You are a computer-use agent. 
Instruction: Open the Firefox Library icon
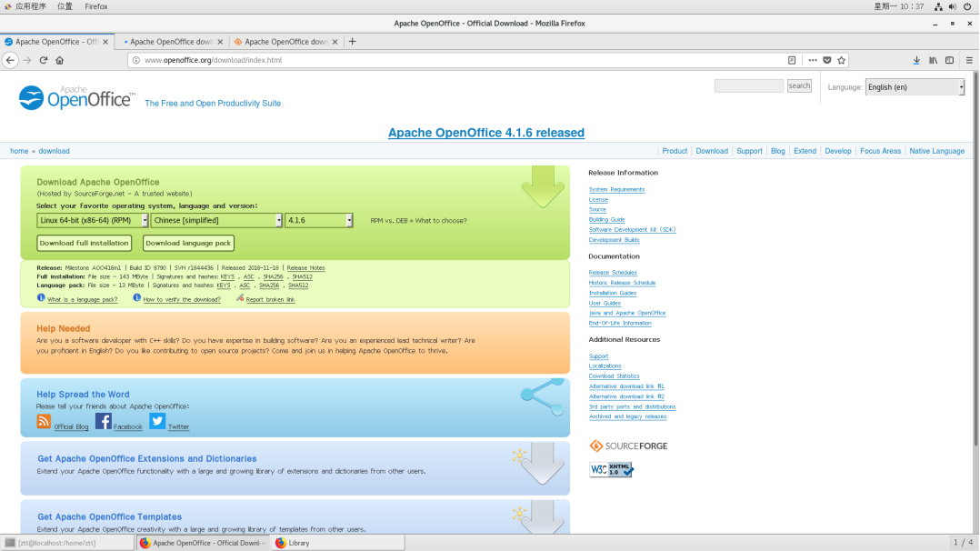point(933,60)
